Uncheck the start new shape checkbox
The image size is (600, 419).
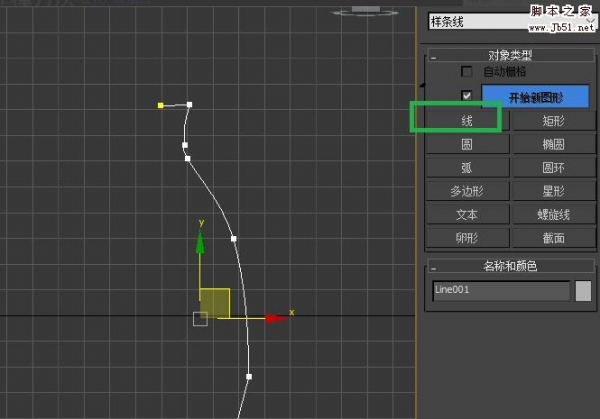coord(466,95)
